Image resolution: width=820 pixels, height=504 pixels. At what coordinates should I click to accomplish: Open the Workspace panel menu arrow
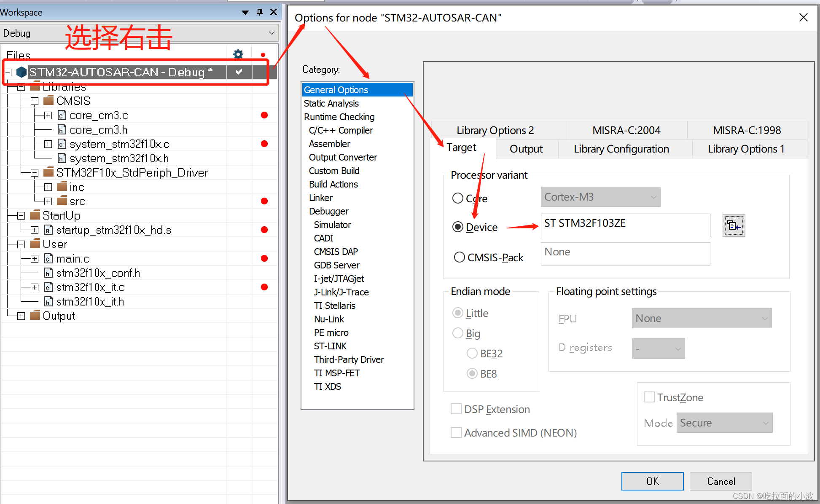click(x=245, y=12)
